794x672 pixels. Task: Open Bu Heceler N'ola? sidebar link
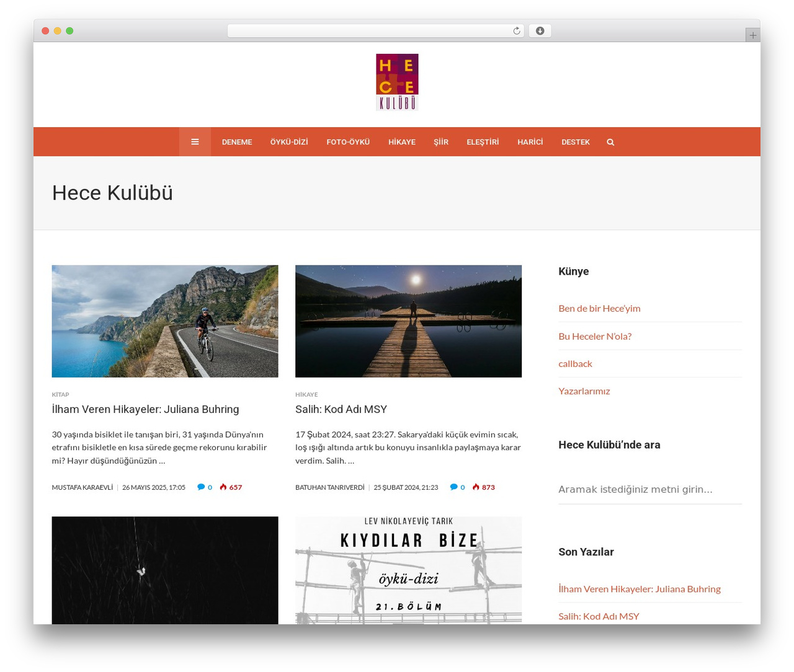[595, 336]
